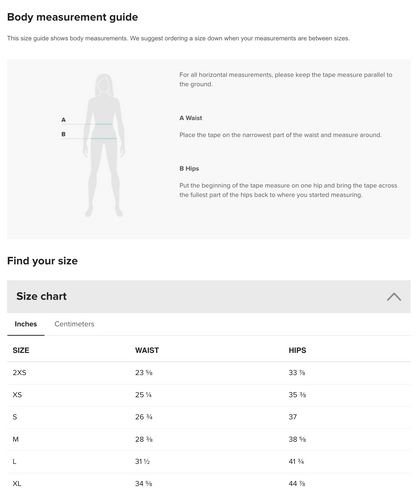Collapse the Size chart chevron arrow
Image resolution: width=416 pixels, height=492 pixels.
pos(394,297)
